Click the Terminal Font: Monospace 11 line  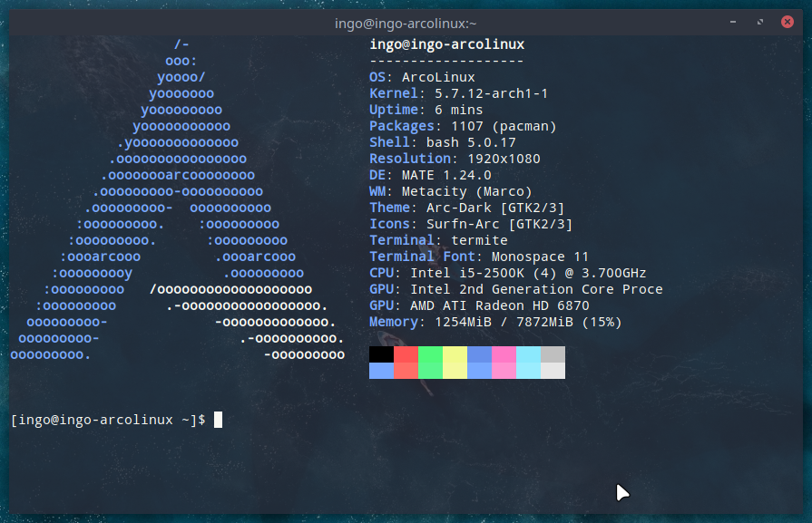(x=479, y=257)
